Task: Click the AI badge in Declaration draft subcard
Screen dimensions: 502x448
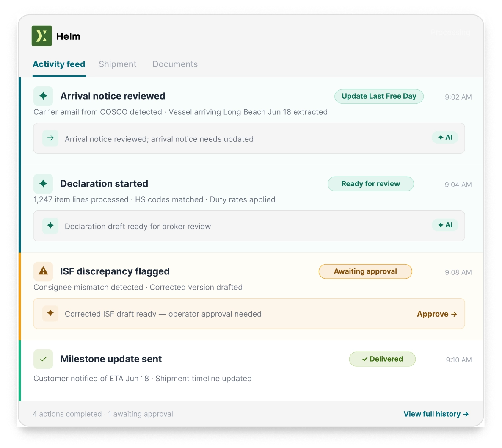Action: click(445, 225)
